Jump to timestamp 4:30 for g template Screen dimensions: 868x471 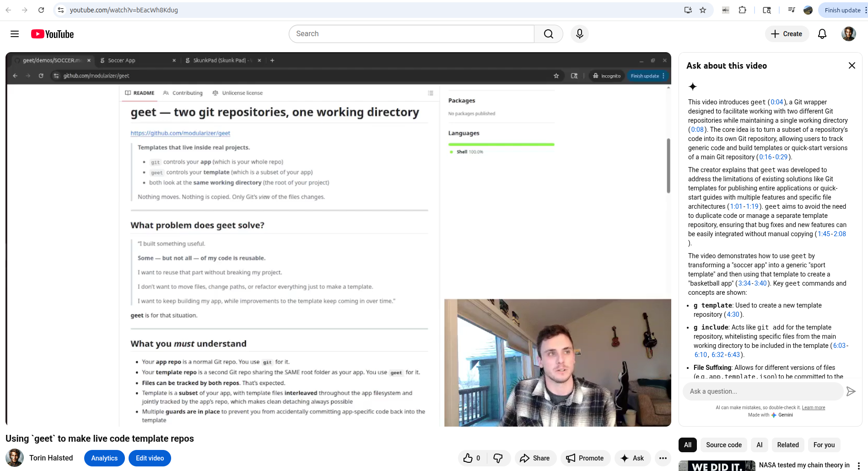pos(733,314)
